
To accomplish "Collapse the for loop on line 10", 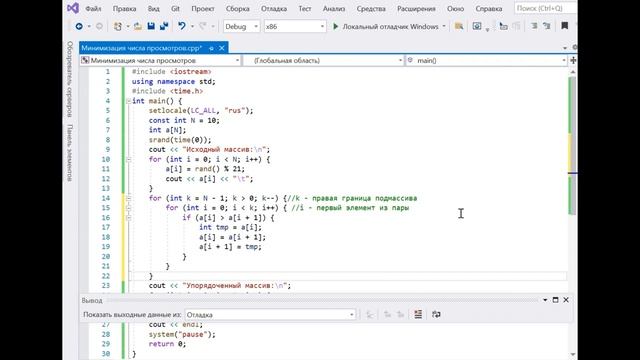I will pyautogui.click(x=129, y=159).
